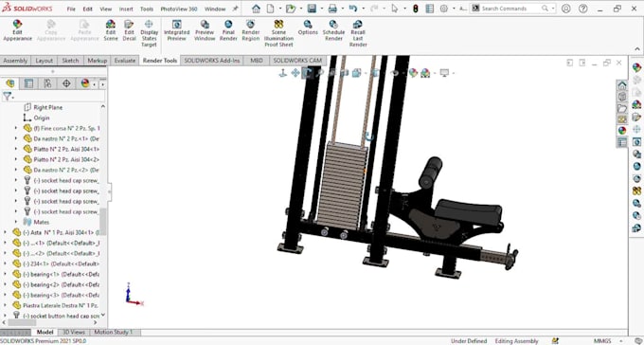Open the user login account icon
Screen dimensions: 644x345
click(566, 9)
